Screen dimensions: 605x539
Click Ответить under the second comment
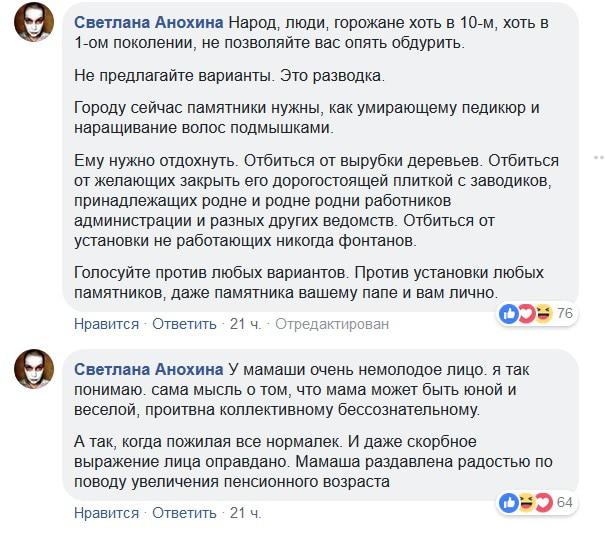click(184, 513)
